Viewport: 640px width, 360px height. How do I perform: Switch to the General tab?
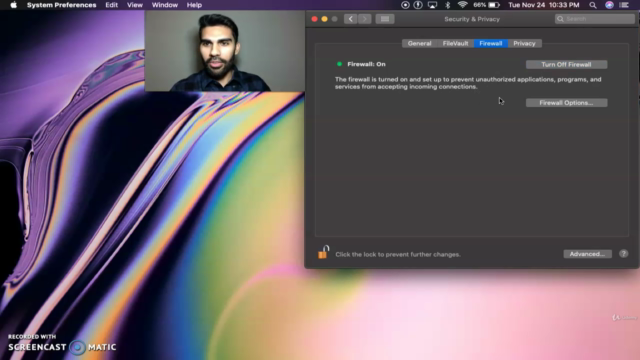[419, 43]
